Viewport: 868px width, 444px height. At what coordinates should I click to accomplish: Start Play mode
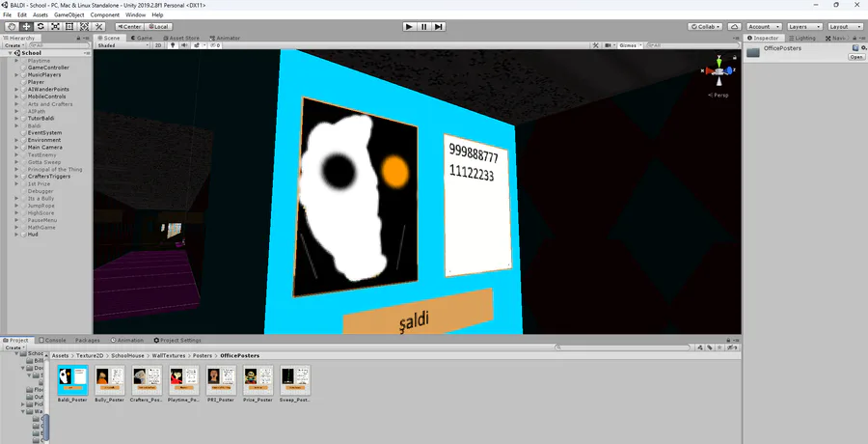tap(409, 27)
